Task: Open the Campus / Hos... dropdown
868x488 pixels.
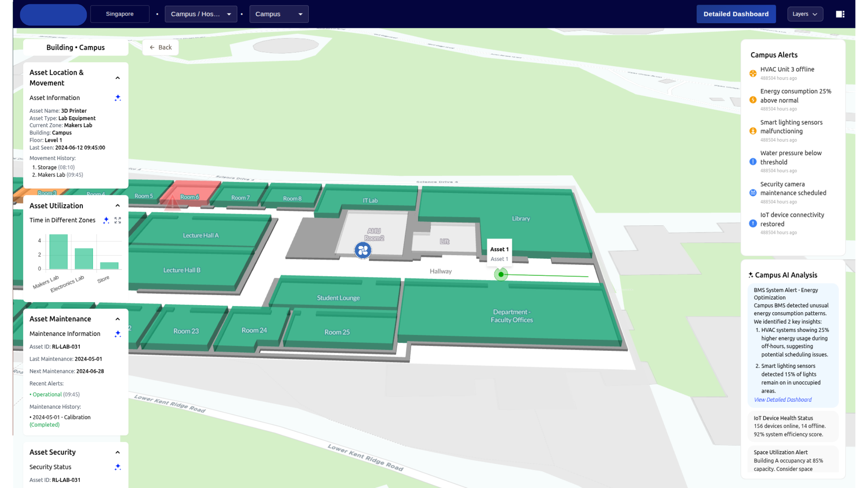Action: [201, 14]
